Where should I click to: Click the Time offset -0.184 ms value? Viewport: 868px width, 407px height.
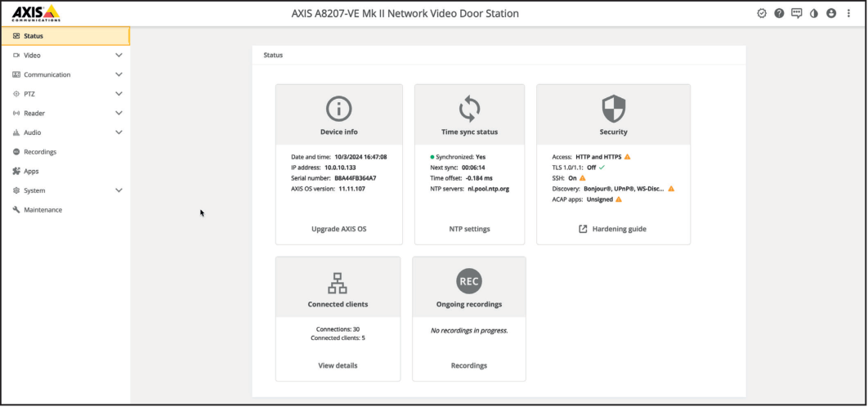click(479, 178)
